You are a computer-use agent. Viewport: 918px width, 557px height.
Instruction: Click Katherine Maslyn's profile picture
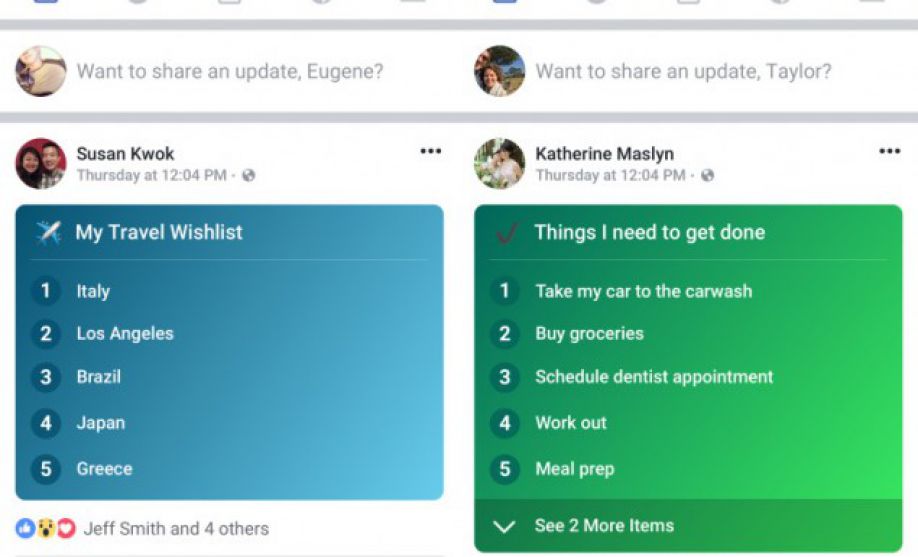coord(499,163)
